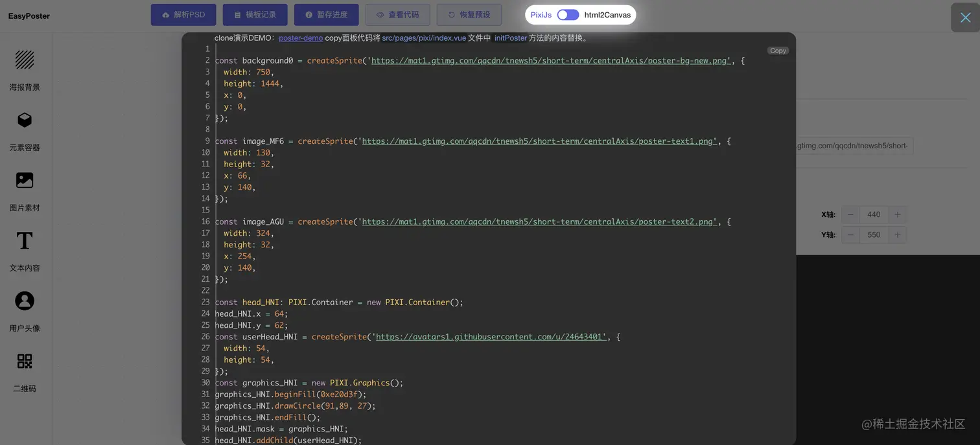The image size is (980, 445).
Task: Click the image URL input field behind the panel
Action: (854, 146)
